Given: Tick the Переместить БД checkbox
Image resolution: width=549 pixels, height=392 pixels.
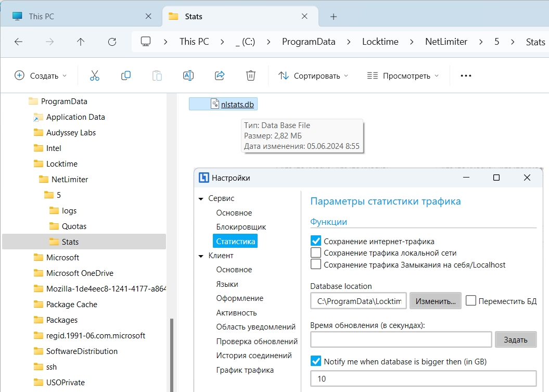Looking at the screenshot, I should pyautogui.click(x=471, y=301).
